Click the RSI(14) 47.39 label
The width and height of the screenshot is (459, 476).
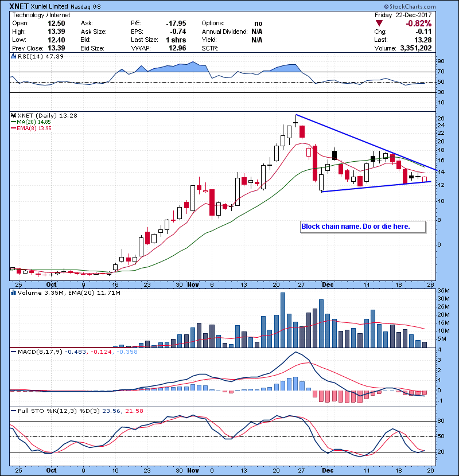pos(40,56)
